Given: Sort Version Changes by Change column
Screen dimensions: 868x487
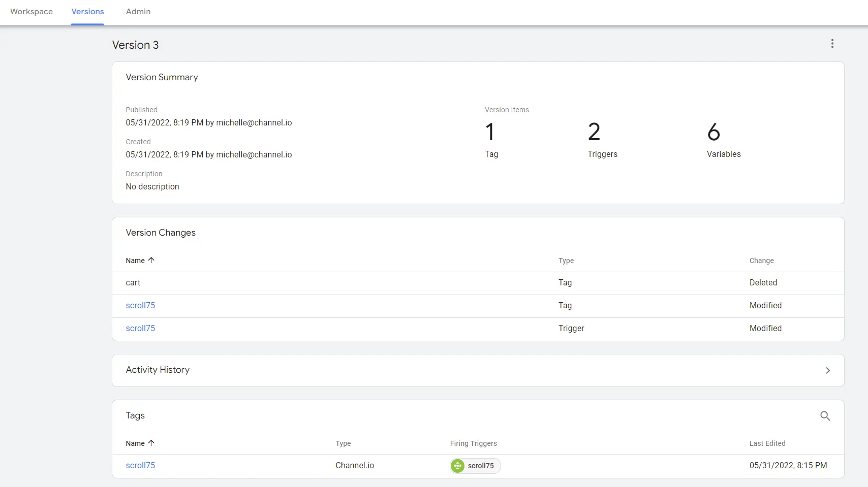Looking at the screenshot, I should pyautogui.click(x=761, y=261).
